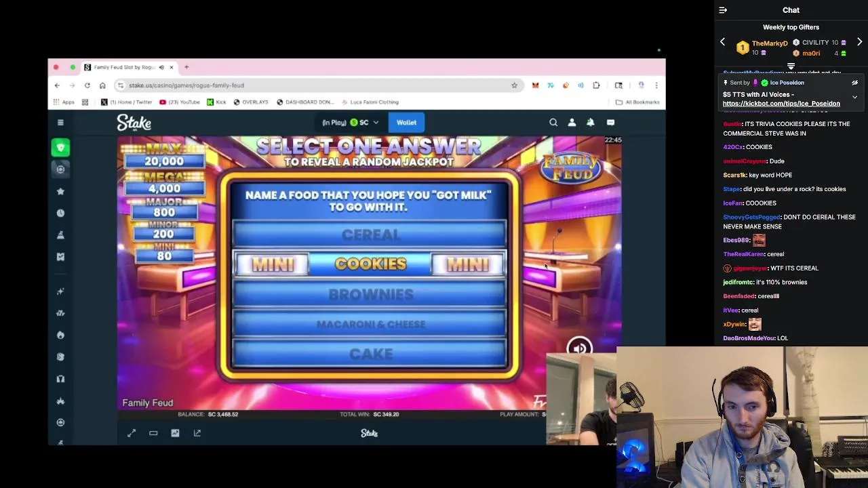The width and height of the screenshot is (868, 488).
Task: Click the Family Feud game title label
Action: pyautogui.click(x=147, y=403)
